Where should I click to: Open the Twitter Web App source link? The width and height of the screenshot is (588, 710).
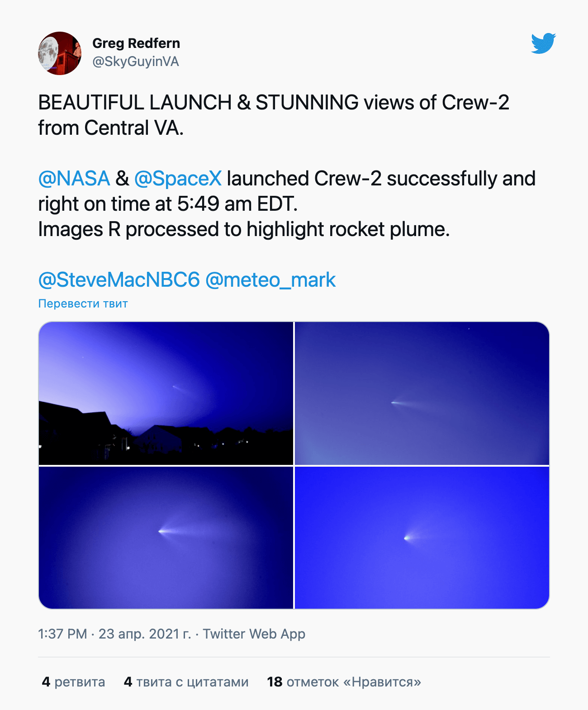click(x=254, y=634)
